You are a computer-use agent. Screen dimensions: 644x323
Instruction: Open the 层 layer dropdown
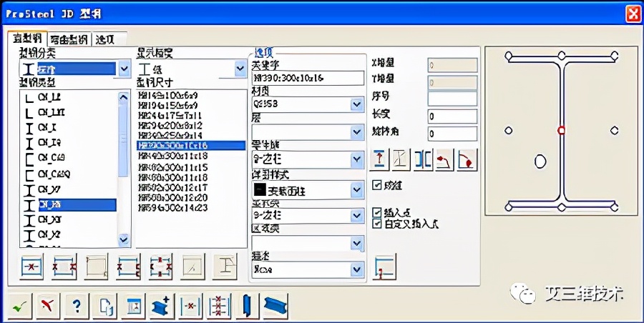click(357, 132)
